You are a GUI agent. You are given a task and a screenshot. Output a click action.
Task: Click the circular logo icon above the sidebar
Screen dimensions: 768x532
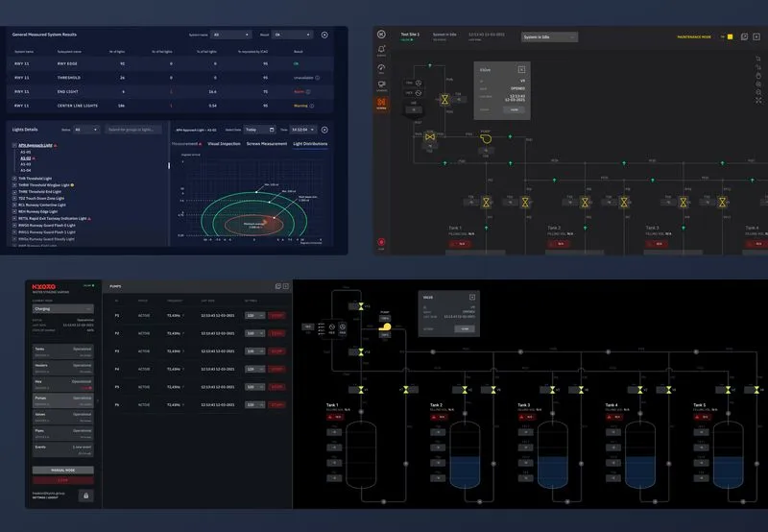tap(381, 35)
